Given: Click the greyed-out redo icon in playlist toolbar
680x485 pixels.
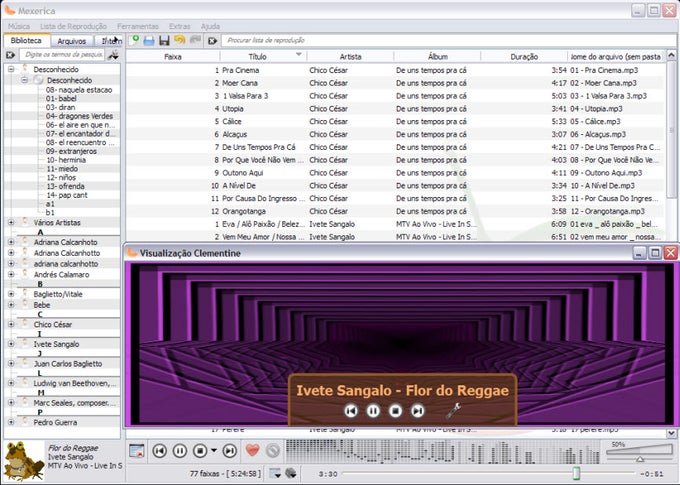Looking at the screenshot, I should pyautogui.click(x=196, y=40).
